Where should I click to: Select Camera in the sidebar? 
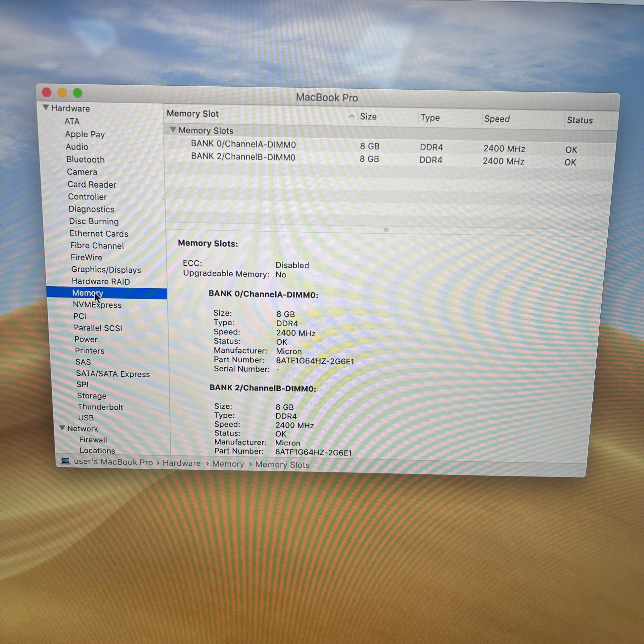click(82, 172)
